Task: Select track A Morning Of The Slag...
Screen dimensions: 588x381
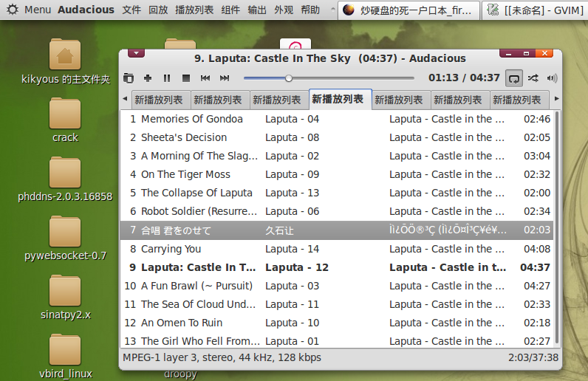Action: [x=337, y=156]
